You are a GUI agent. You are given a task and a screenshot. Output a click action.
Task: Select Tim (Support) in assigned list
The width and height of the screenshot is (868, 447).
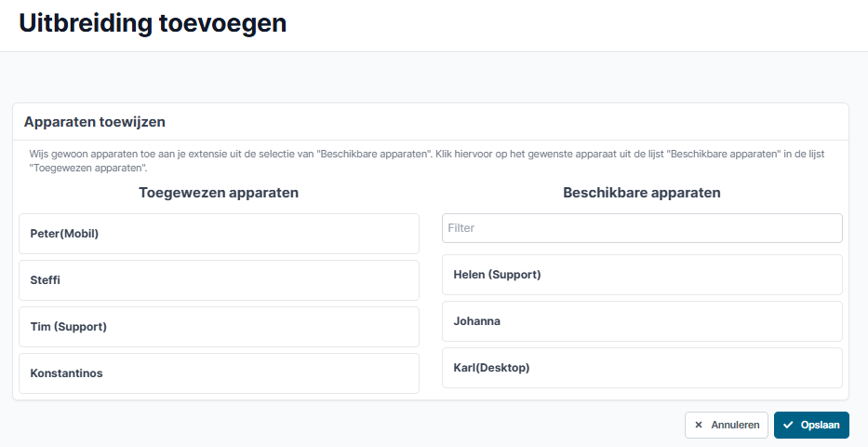(x=219, y=327)
